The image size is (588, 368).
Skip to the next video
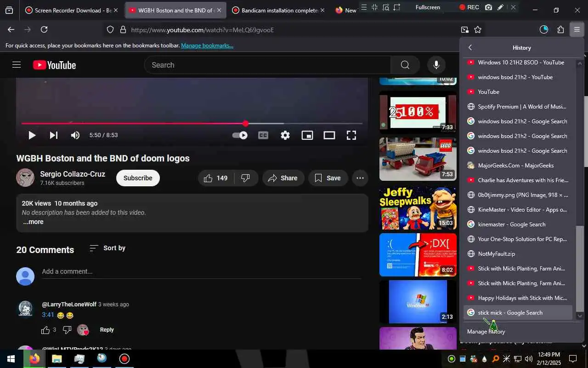54,135
